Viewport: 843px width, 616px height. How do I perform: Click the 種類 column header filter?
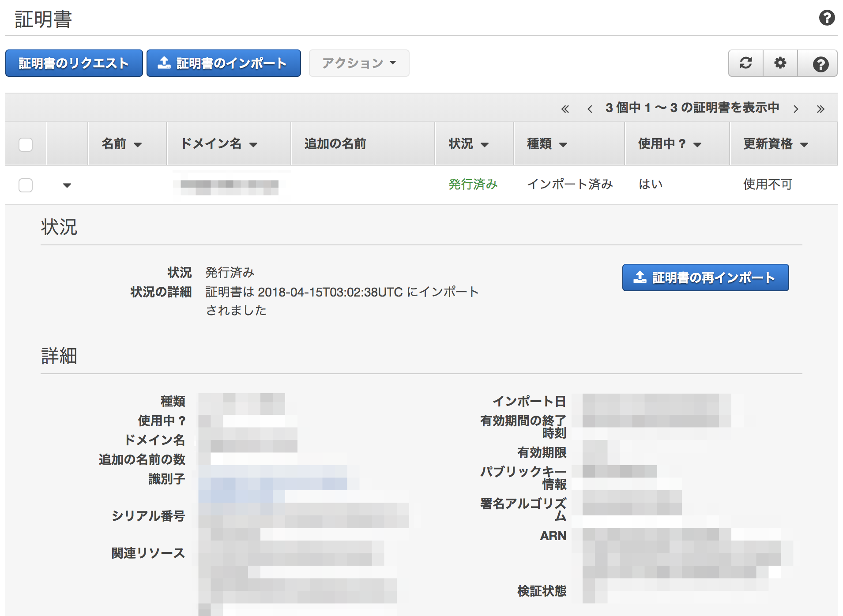click(547, 144)
